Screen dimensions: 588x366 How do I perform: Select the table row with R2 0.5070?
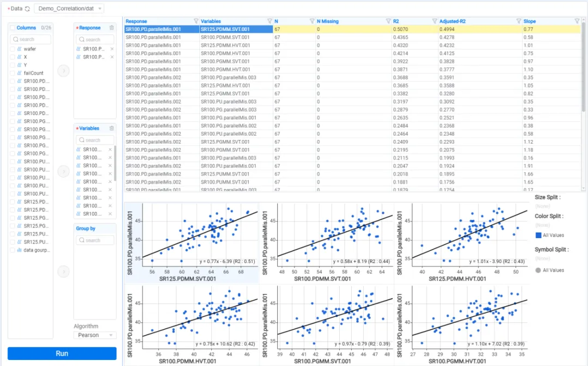pos(352,29)
